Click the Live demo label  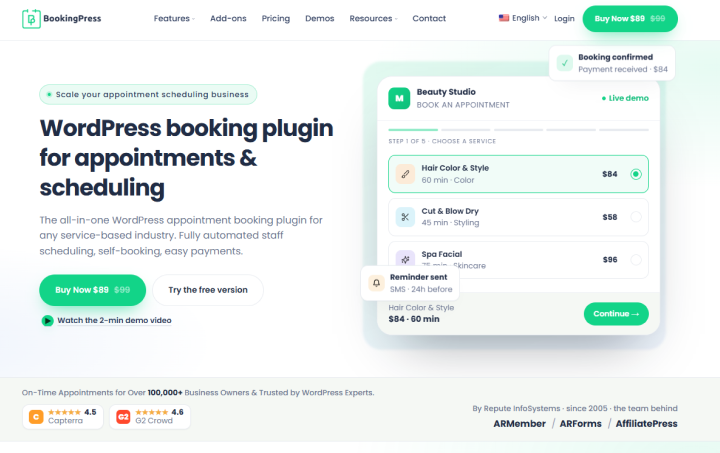click(625, 98)
